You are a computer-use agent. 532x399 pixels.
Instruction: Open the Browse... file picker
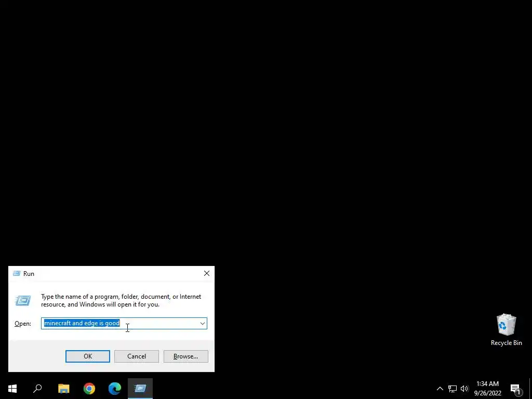tap(185, 356)
